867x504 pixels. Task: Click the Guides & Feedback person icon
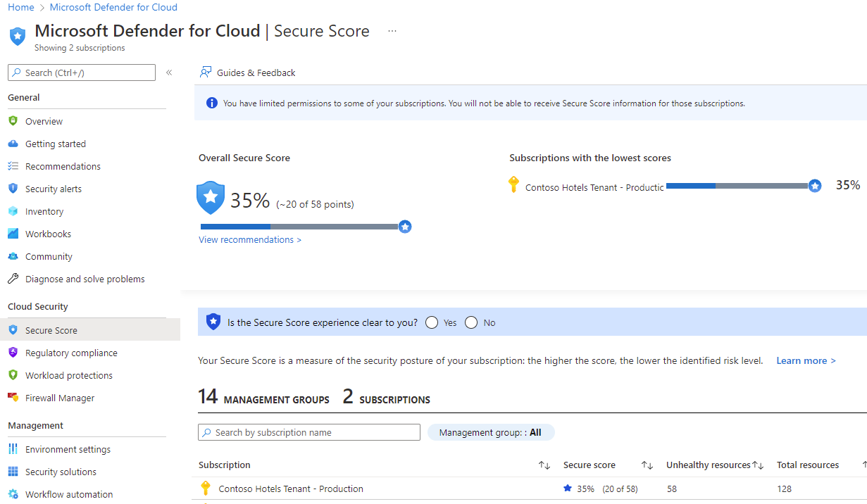point(206,73)
